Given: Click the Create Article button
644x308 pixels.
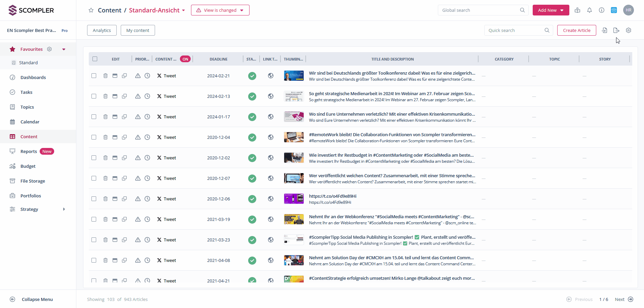Looking at the screenshot, I should tap(576, 30).
